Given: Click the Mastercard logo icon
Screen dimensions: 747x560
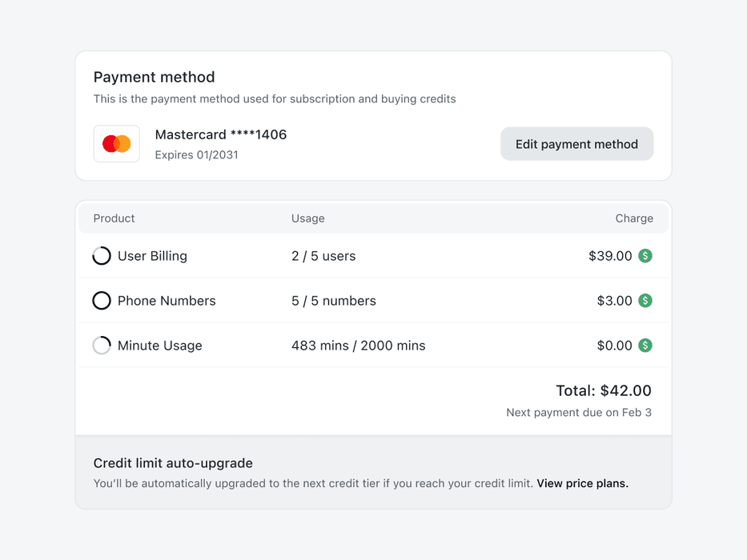Looking at the screenshot, I should 117,144.
